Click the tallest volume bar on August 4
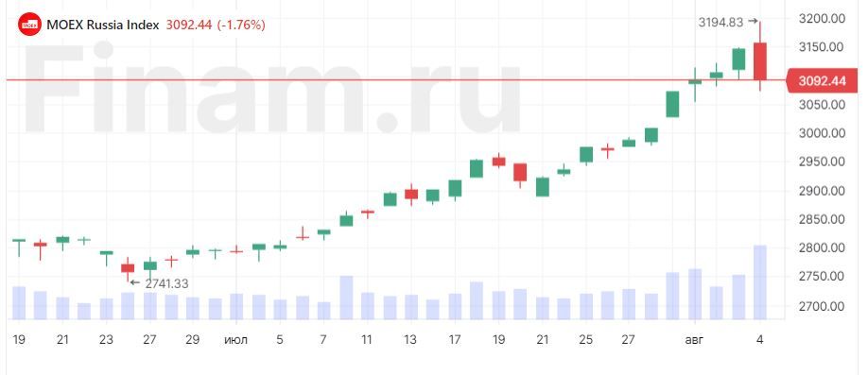The image size is (868, 375). (x=760, y=282)
